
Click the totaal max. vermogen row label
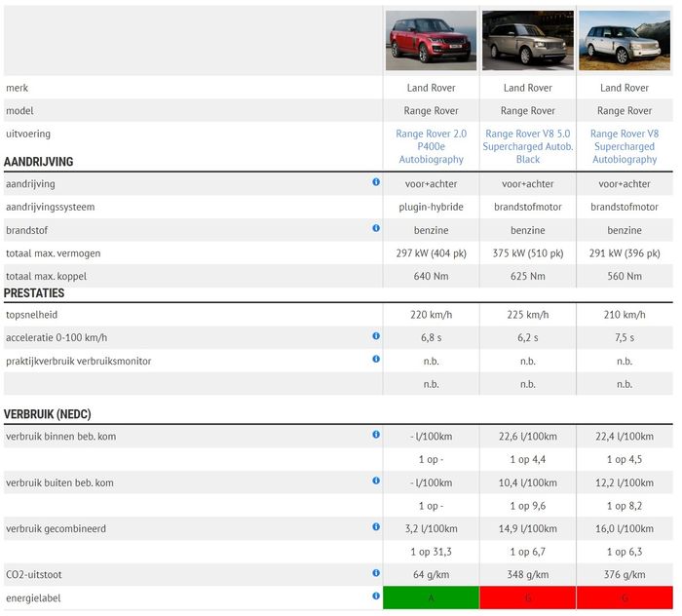click(x=53, y=253)
